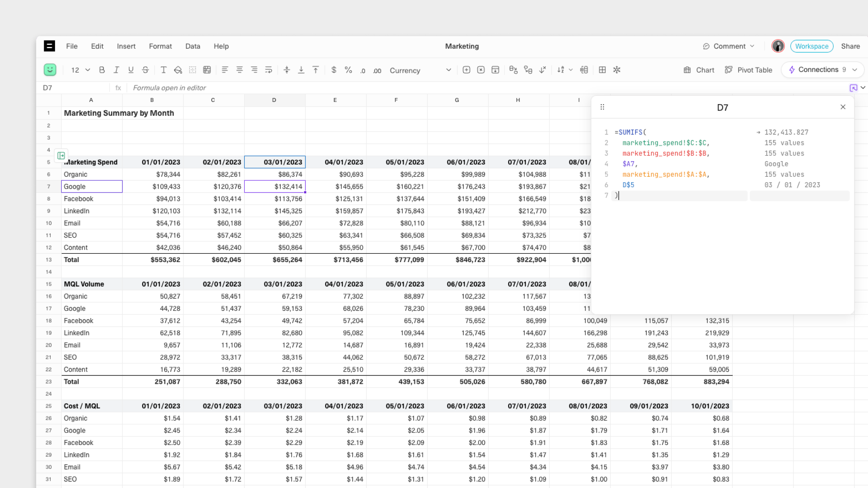Open the Format menu
This screenshot has width=868, height=488.
[160, 46]
